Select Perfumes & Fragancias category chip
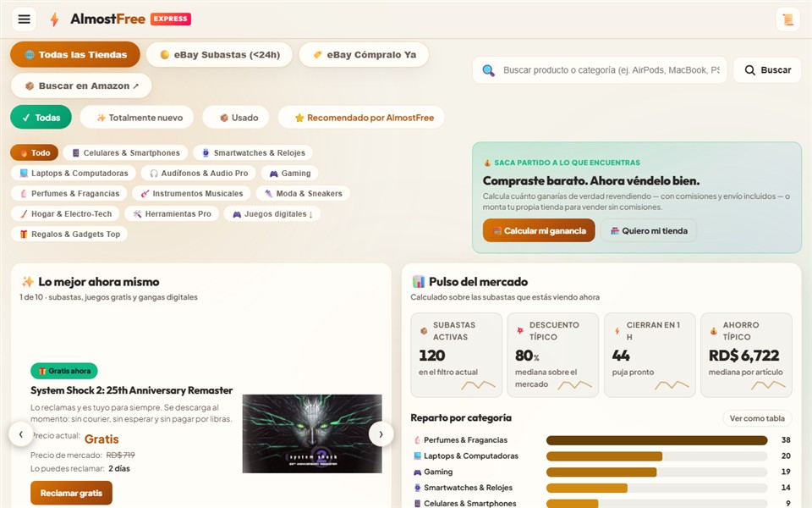The height and width of the screenshot is (508, 812). click(69, 193)
